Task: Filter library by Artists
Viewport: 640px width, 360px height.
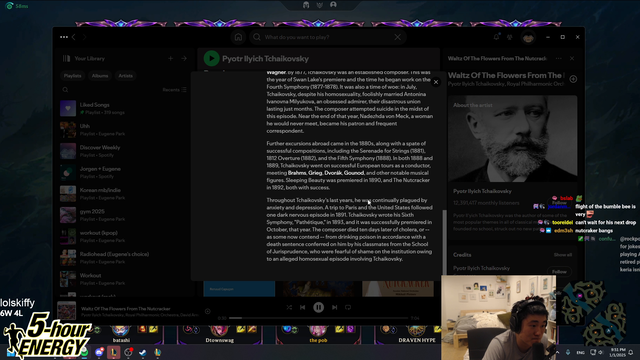Action: pyautogui.click(x=125, y=76)
